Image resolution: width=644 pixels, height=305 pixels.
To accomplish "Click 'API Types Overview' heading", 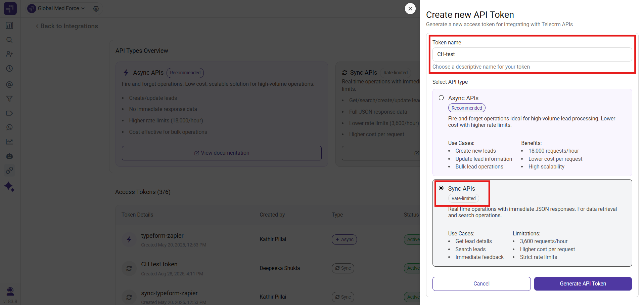I will click(x=142, y=51).
